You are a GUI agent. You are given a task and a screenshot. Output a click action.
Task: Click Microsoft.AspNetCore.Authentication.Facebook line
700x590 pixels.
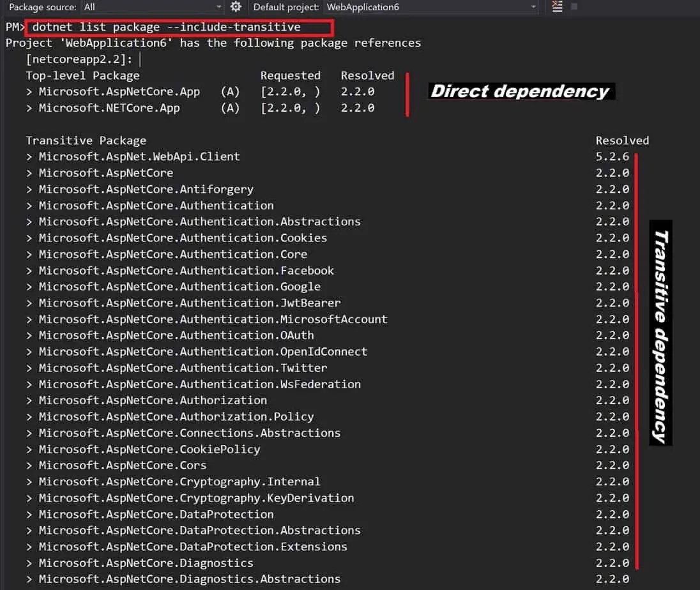[x=180, y=271]
